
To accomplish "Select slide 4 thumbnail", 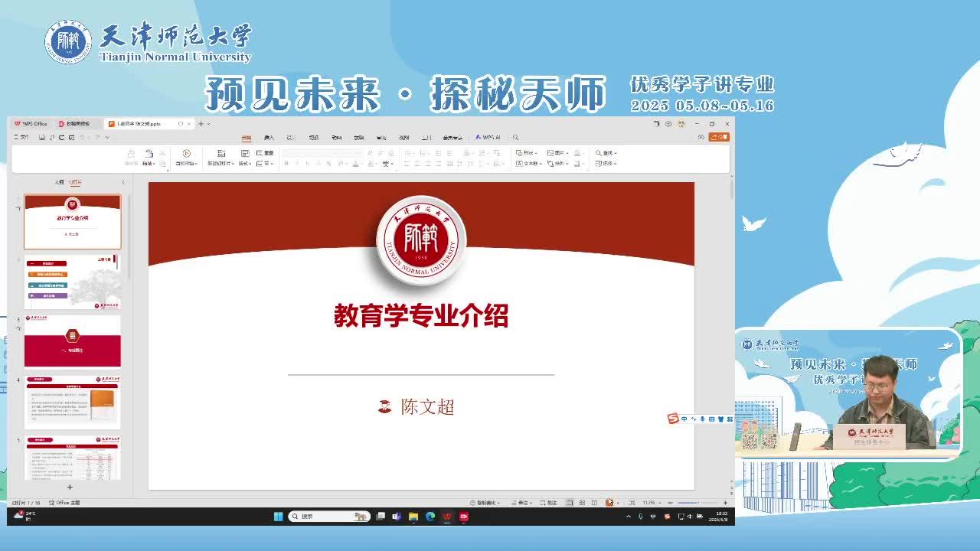I will (x=72, y=401).
